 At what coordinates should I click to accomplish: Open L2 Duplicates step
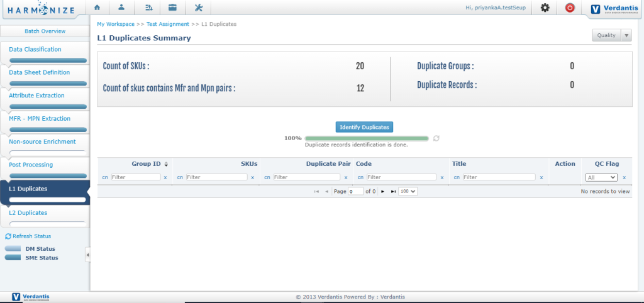(x=28, y=212)
